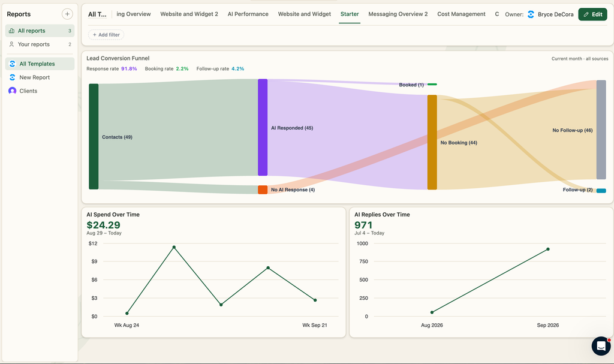614x364 pixels.
Task: Click the dark green Contacts (49) bar
Action: (94, 136)
